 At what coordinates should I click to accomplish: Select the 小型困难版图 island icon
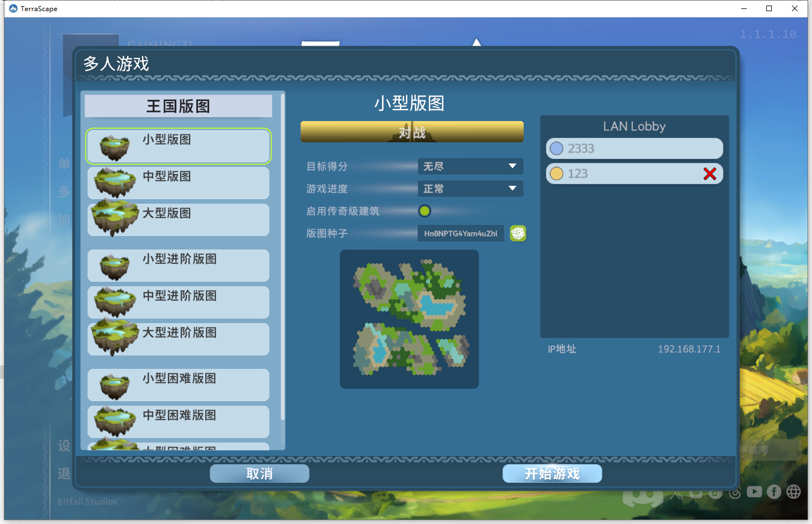click(115, 386)
